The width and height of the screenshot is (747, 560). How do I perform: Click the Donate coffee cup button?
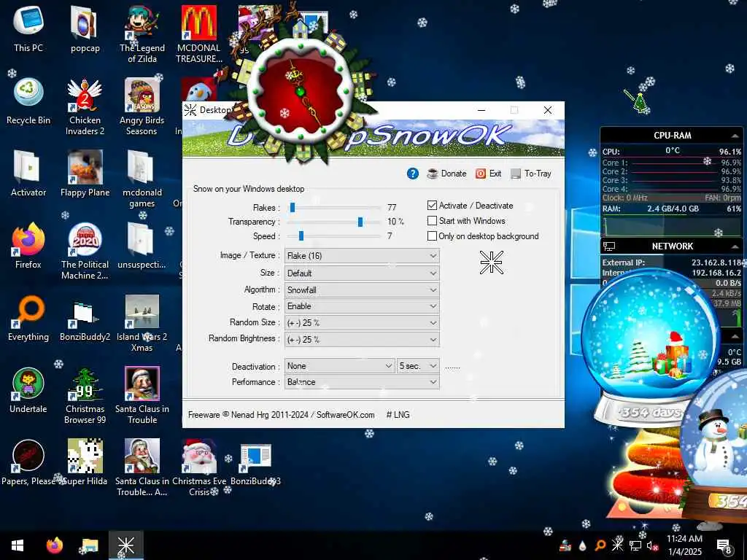click(x=447, y=174)
